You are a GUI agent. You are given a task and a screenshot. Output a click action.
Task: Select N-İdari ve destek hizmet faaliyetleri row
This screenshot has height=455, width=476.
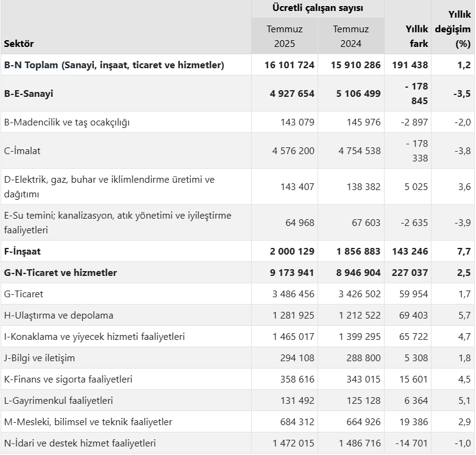79,443
